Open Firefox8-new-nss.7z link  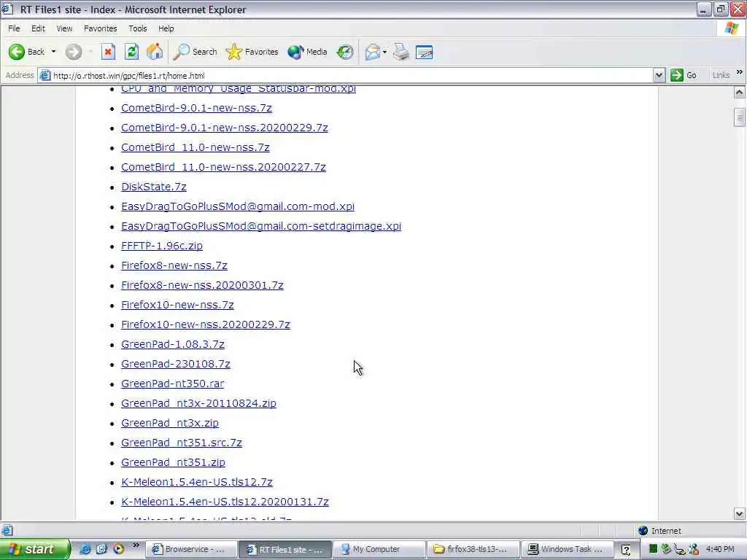174,265
